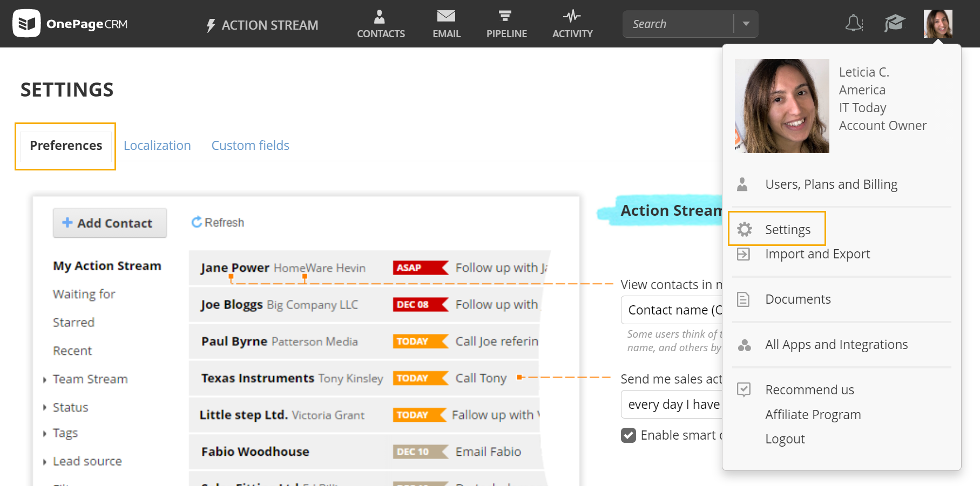Image resolution: width=980 pixels, height=486 pixels.
Task: Select Starred in the sidebar
Action: click(73, 323)
